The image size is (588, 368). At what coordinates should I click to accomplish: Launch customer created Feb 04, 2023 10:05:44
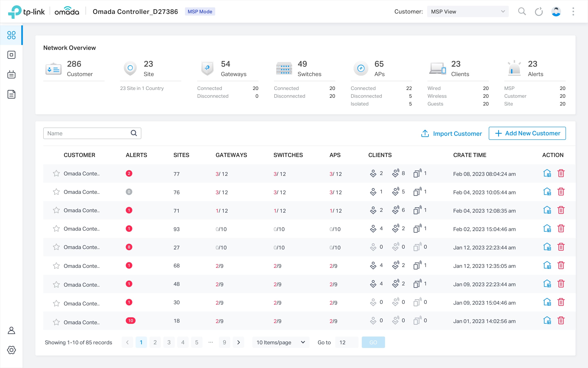click(x=547, y=192)
